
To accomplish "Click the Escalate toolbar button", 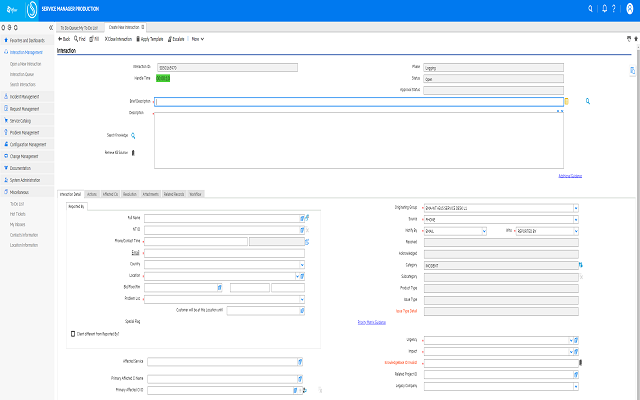I will tap(176, 39).
